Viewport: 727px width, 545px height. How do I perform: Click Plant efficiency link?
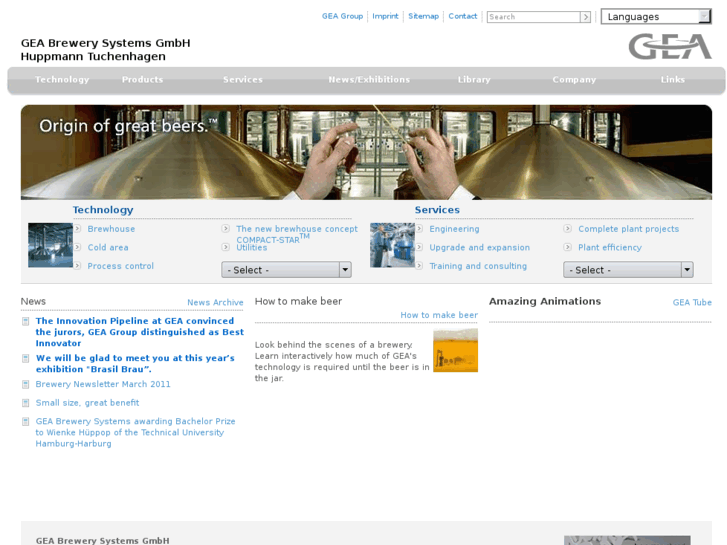click(x=610, y=247)
